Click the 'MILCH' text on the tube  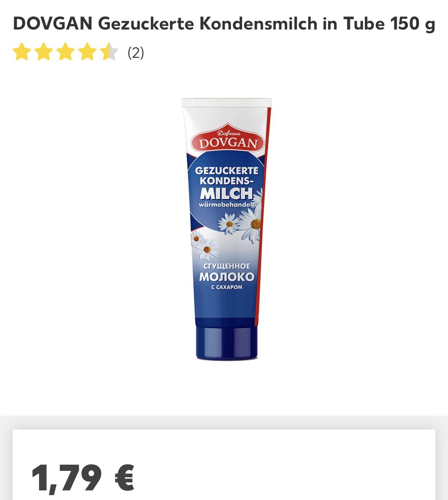(x=226, y=193)
